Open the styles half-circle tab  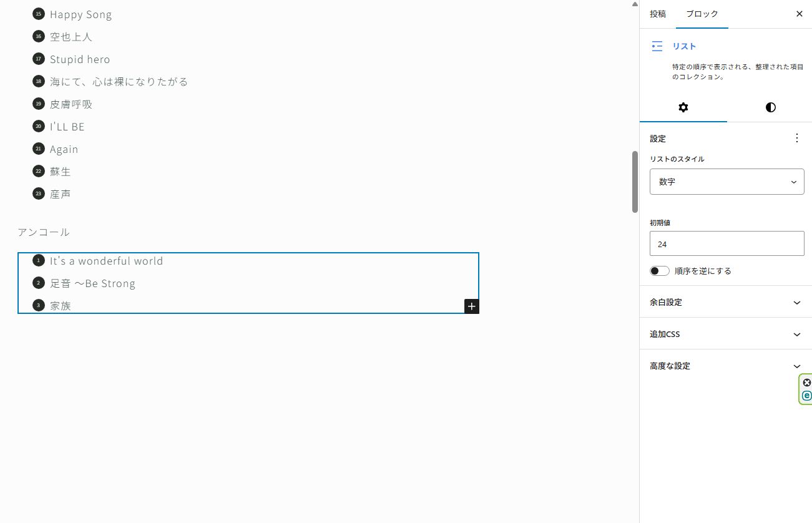(770, 107)
